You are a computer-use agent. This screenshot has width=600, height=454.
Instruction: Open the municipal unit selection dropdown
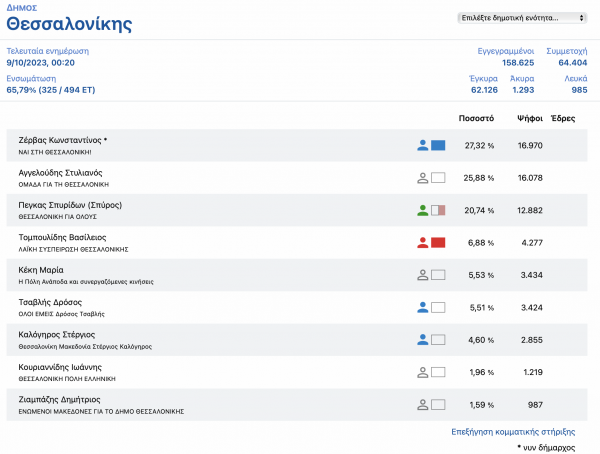[522, 18]
